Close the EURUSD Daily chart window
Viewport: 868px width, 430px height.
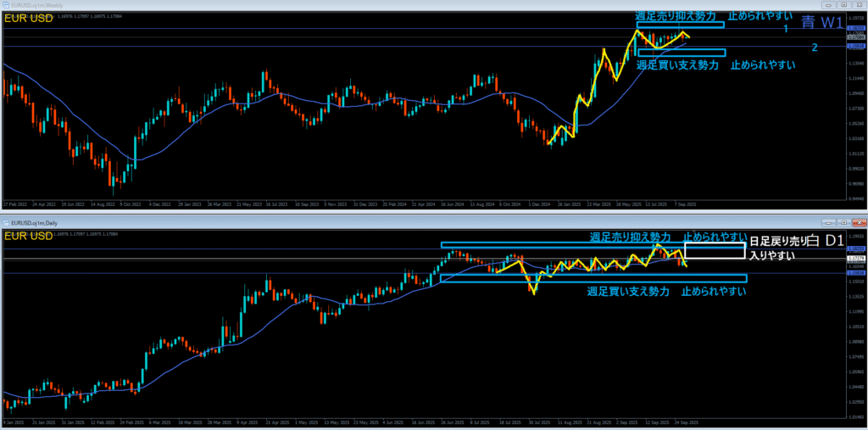(858, 222)
